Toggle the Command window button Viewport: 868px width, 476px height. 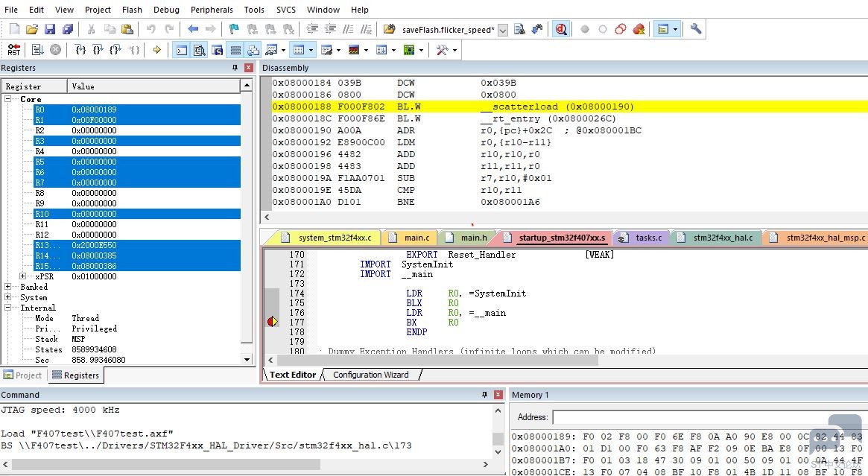pos(182,51)
